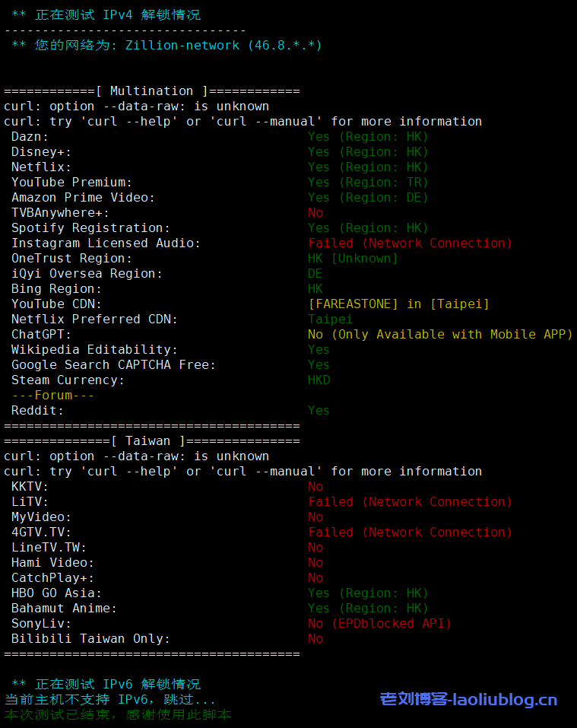Screen dimensions: 577x728
Task: Click the Multination section header
Action: [152, 91]
